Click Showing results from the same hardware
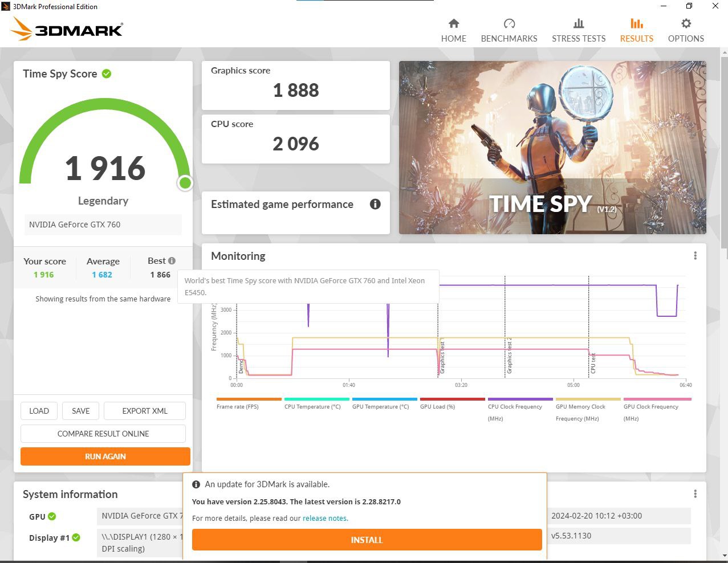The image size is (728, 563). pos(103,299)
